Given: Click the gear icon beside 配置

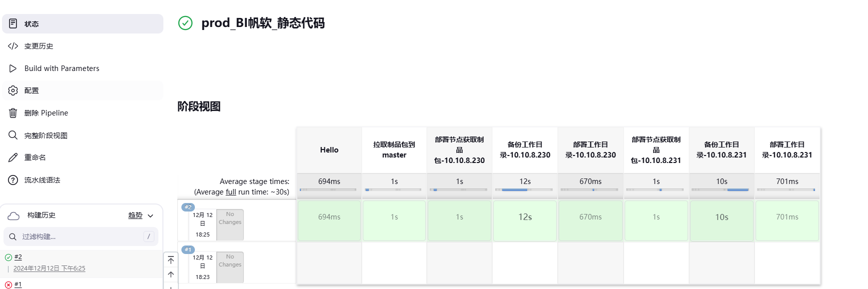Looking at the screenshot, I should [13, 90].
